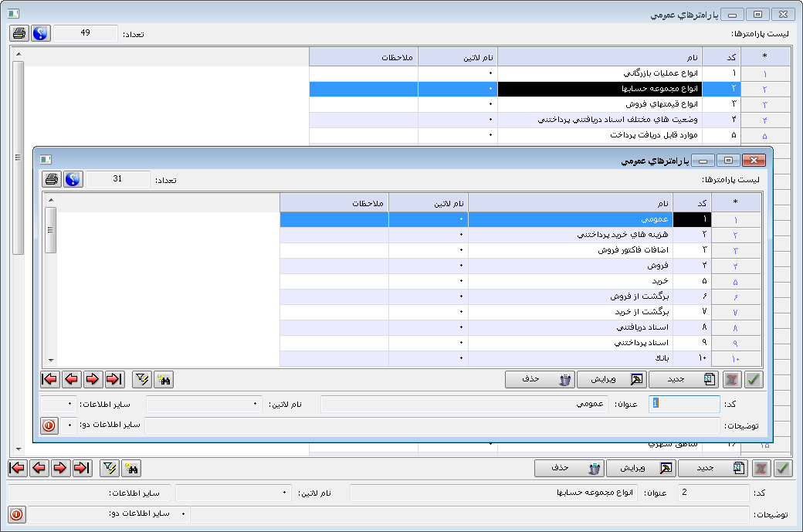Click the Print icon in the outer window toolbar
This screenshot has height=532, width=803.
[19, 33]
